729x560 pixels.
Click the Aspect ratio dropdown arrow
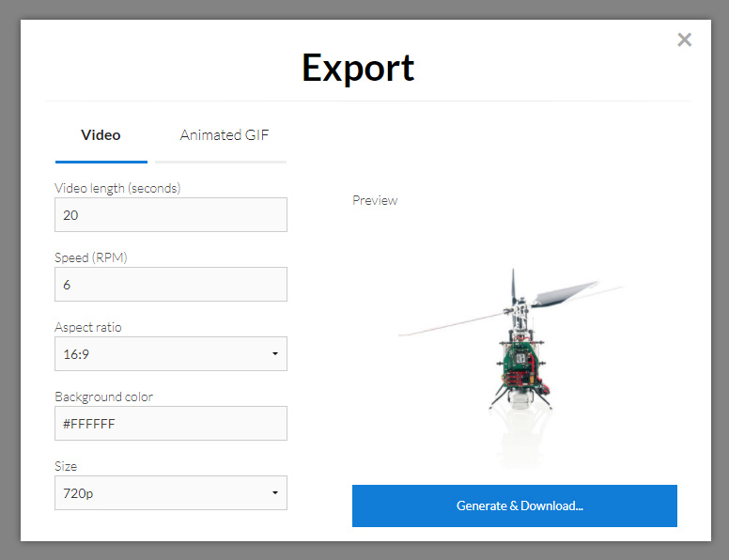274,354
